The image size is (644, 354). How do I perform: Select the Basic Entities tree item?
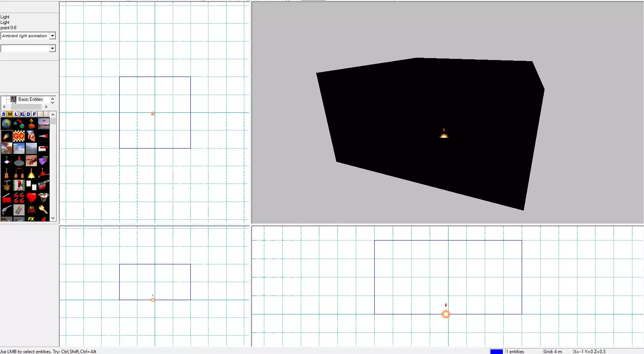30,99
